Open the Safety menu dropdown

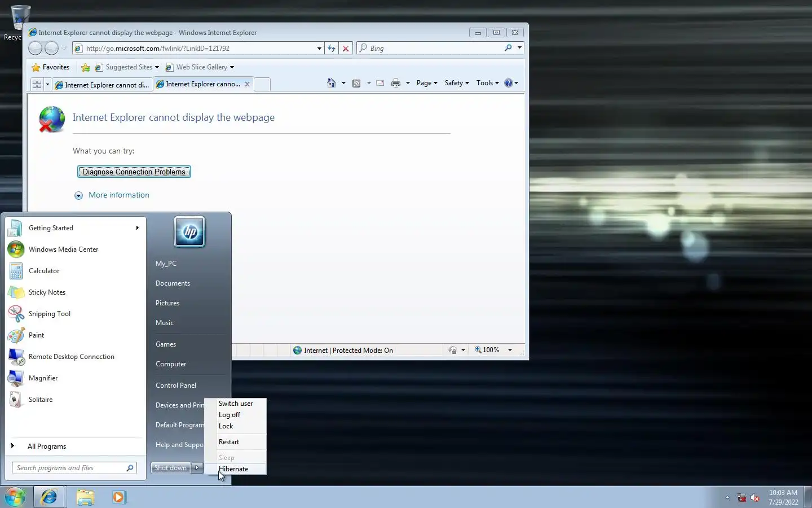pos(457,83)
